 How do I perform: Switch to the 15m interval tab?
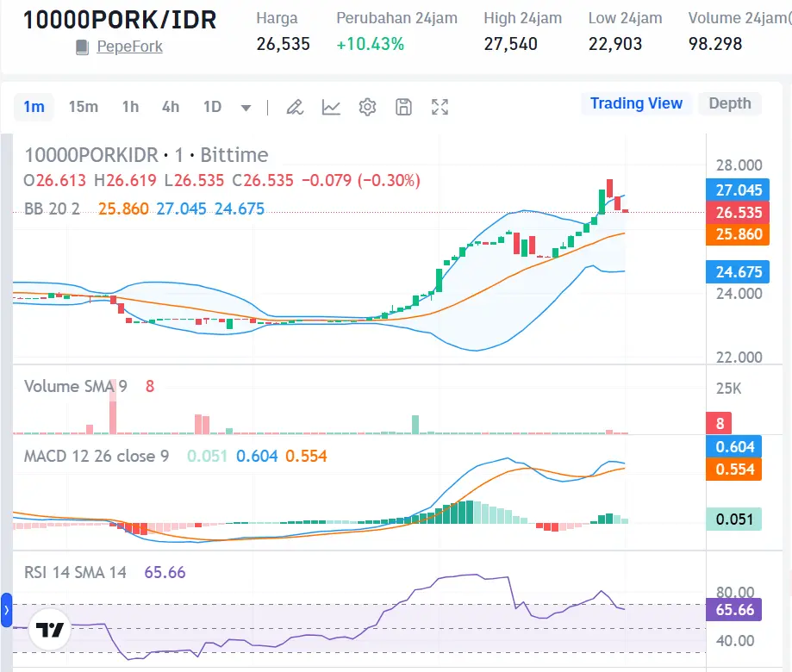coord(83,107)
